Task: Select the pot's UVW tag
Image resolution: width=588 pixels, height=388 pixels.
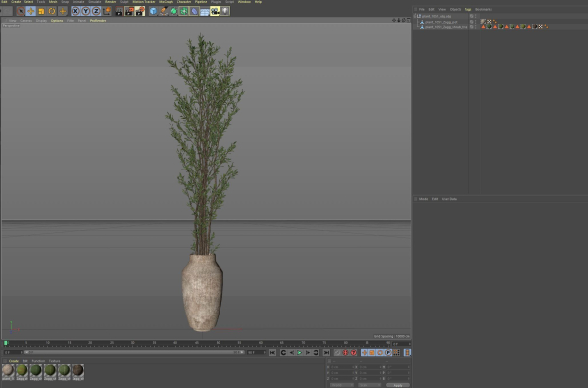Action: point(489,22)
